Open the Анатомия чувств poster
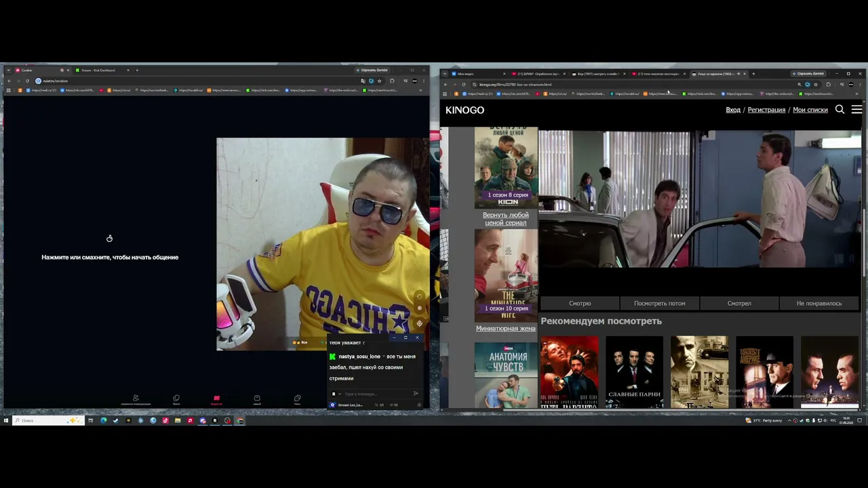 click(x=506, y=375)
